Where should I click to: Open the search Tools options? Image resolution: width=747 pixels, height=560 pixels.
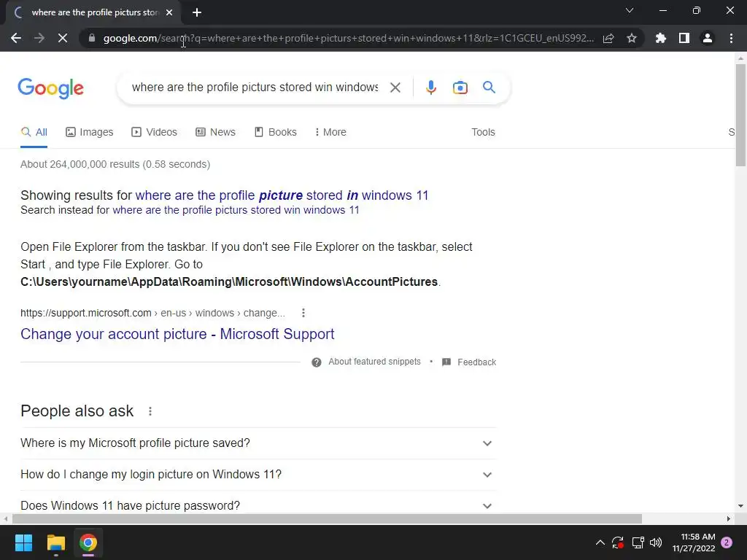tap(483, 132)
